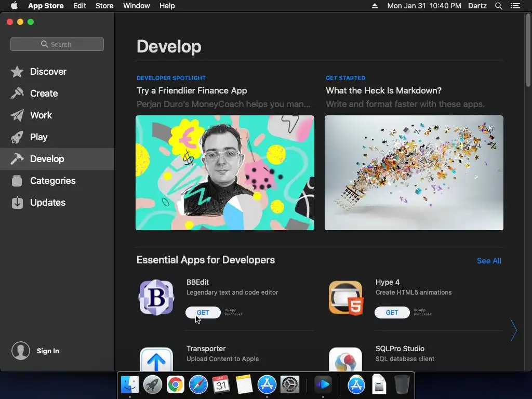Open the Updates download icon
Image resolution: width=532 pixels, height=399 pixels.
point(17,203)
